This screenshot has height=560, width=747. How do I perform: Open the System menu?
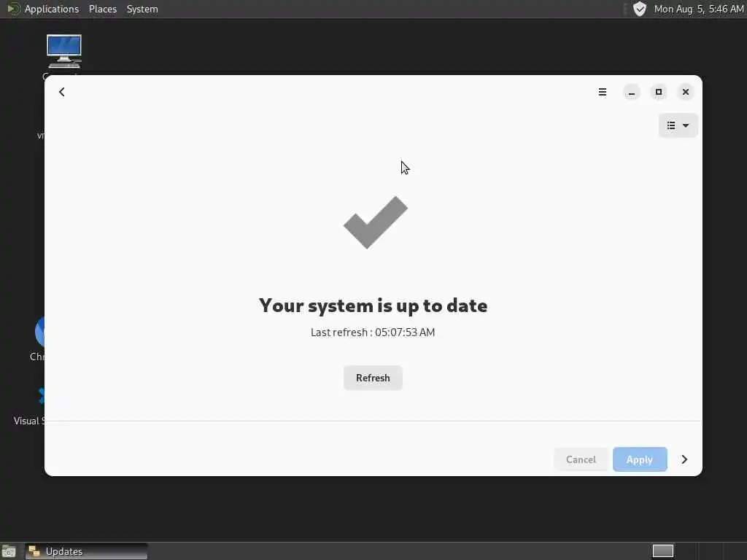(142, 9)
